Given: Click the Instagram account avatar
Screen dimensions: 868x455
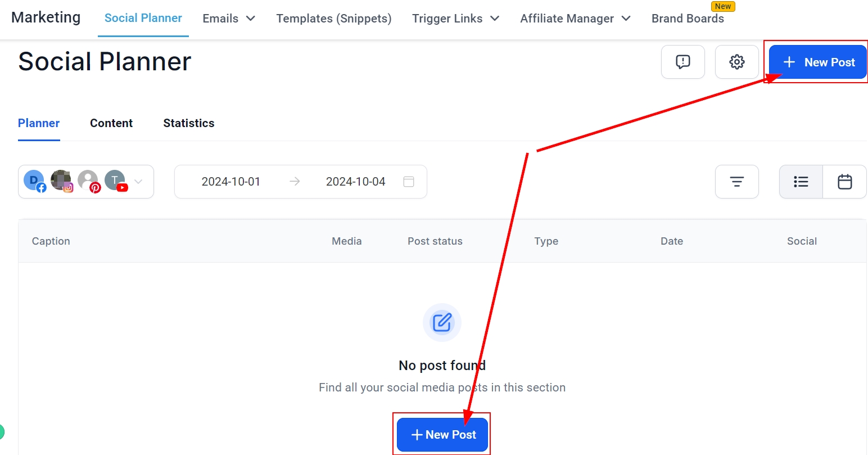Looking at the screenshot, I should coord(61,181).
